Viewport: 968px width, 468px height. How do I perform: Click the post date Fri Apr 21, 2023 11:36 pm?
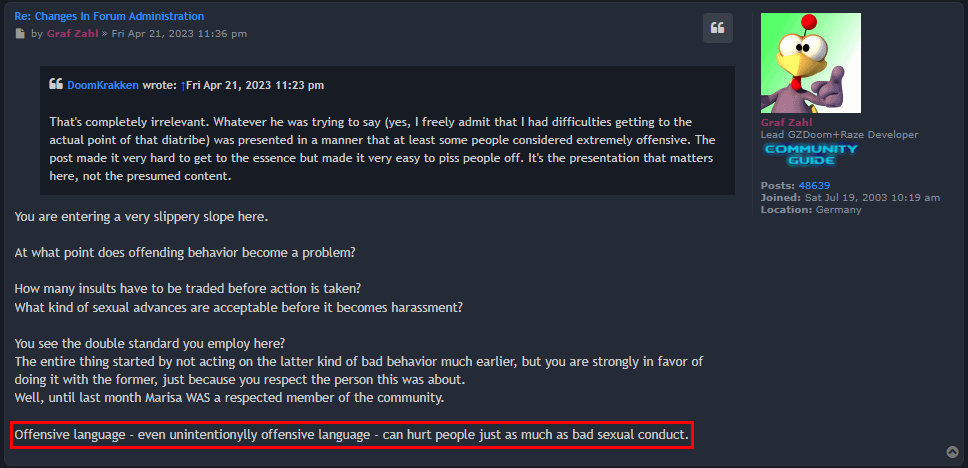point(179,33)
